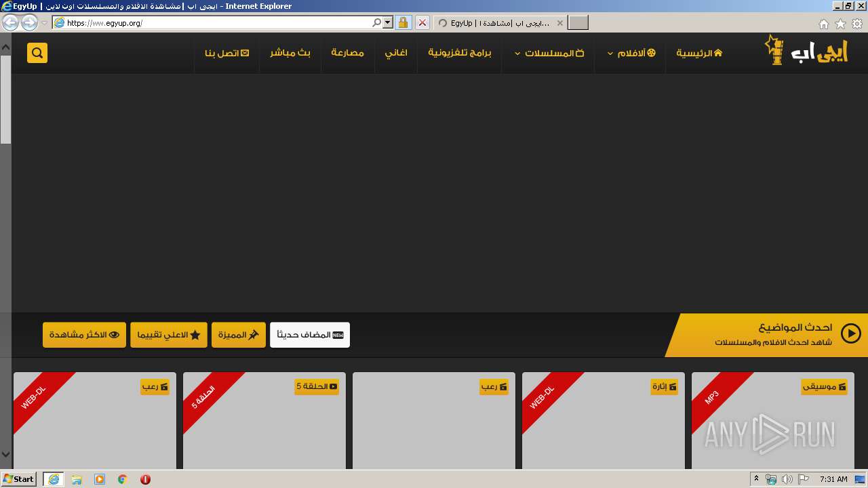The width and height of the screenshot is (868, 488).
Task: Select الاعلي تقييما top rated button
Action: [169, 335]
